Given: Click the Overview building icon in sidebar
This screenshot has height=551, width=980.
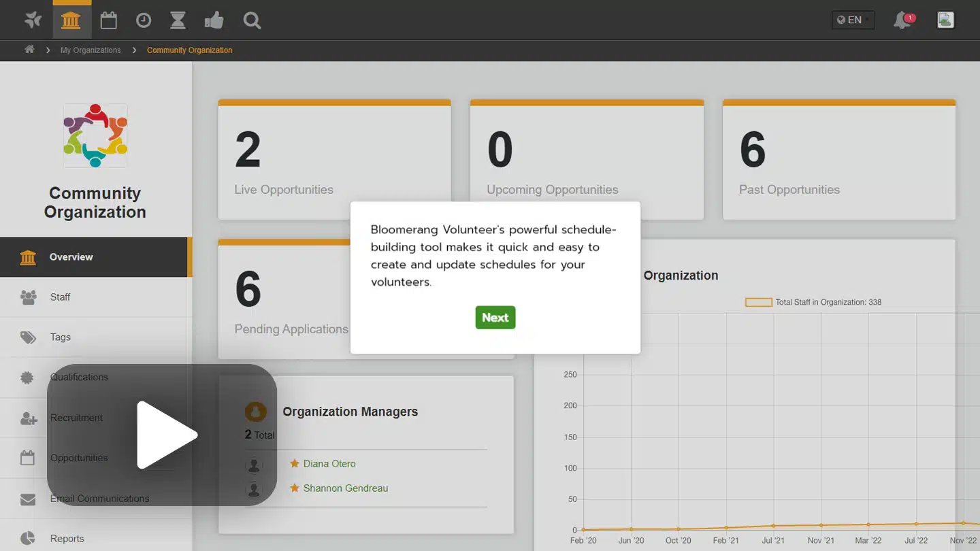Looking at the screenshot, I should [x=28, y=257].
